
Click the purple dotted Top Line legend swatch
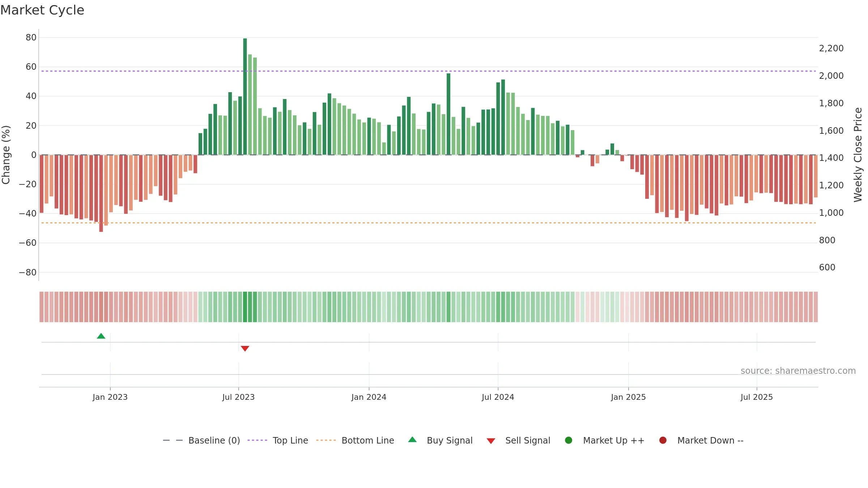point(257,440)
